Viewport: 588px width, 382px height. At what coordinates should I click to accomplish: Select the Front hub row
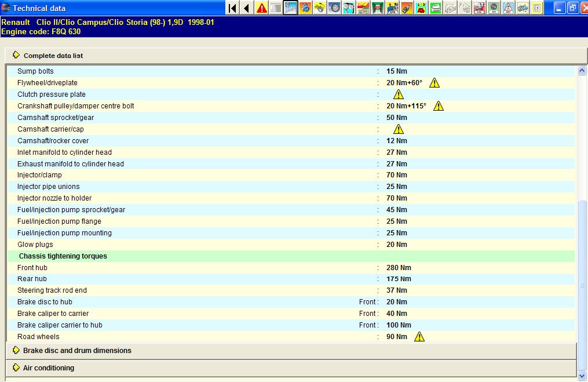[x=291, y=268]
